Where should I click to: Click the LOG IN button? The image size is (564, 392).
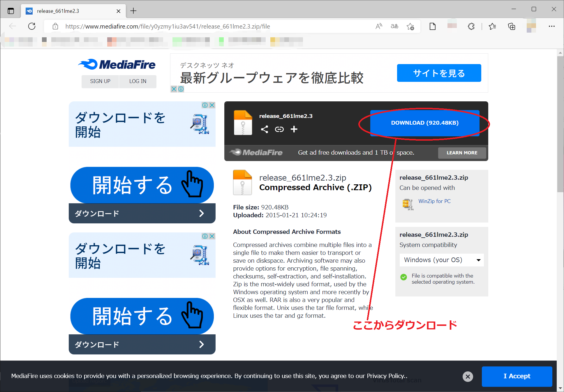click(138, 81)
